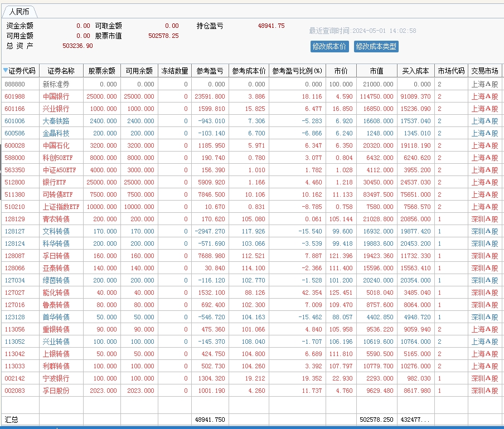
Task: Select the 宁波银行 stock name
Action: tap(56, 378)
